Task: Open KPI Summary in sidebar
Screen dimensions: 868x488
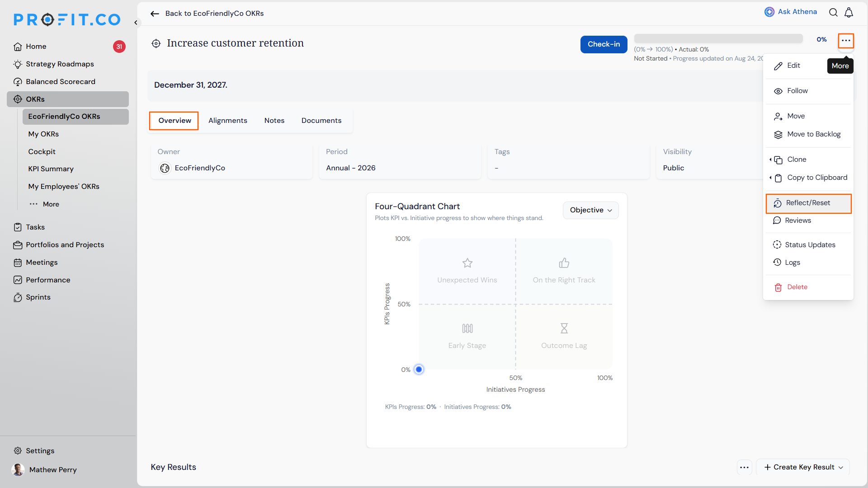Action: pos(51,169)
